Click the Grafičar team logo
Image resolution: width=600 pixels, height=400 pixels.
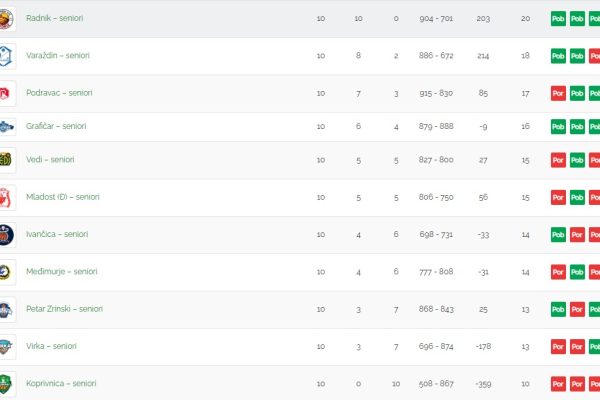click(x=7, y=127)
